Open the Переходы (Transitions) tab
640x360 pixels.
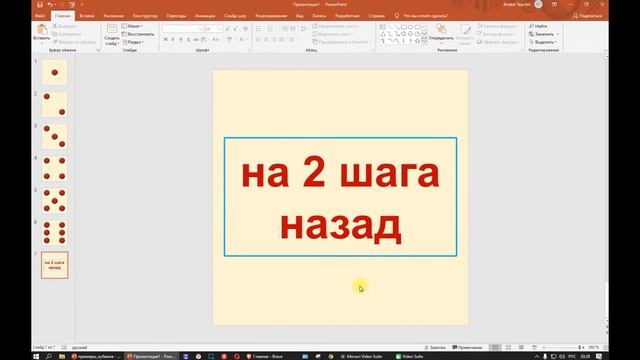[176, 16]
